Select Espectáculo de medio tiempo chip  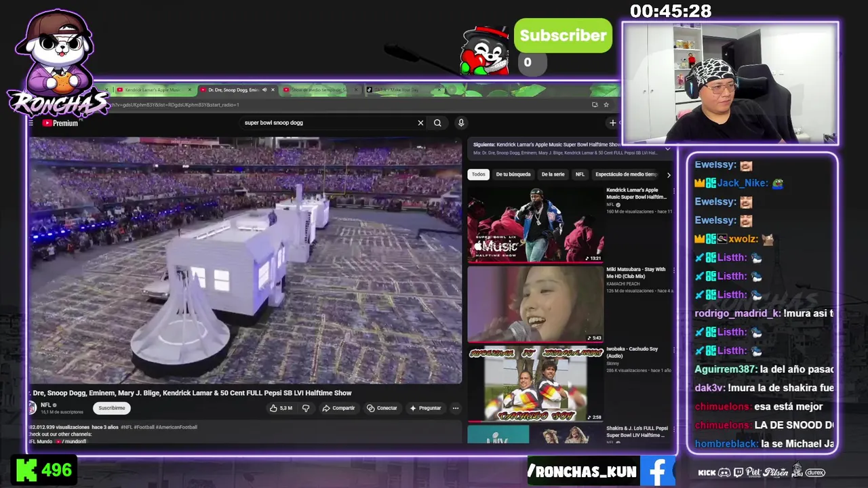(x=626, y=174)
